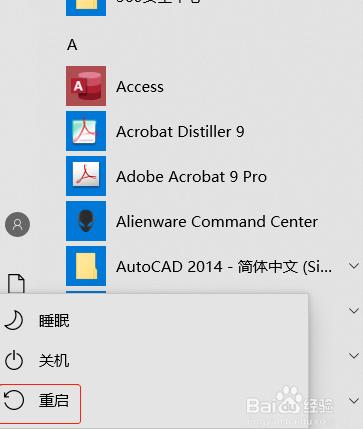This screenshot has width=363, height=429.
Task: Expand the chevron beside the 关机 row
Action: 354,356
